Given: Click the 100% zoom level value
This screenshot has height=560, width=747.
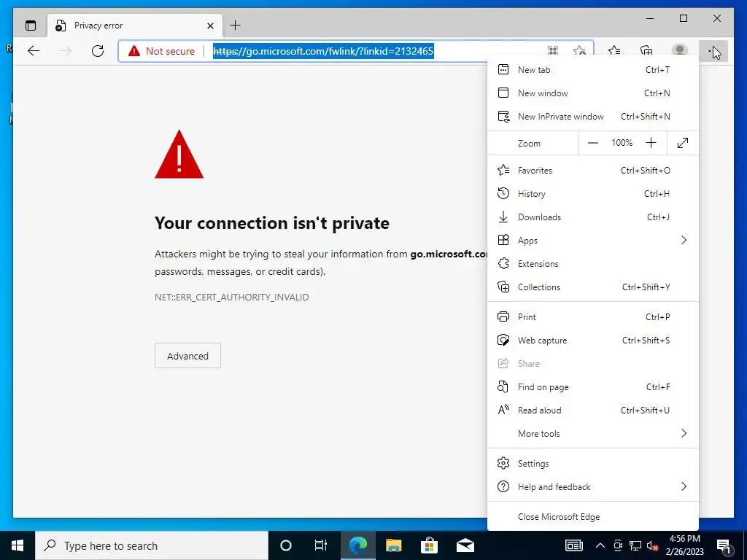Looking at the screenshot, I should (x=622, y=143).
